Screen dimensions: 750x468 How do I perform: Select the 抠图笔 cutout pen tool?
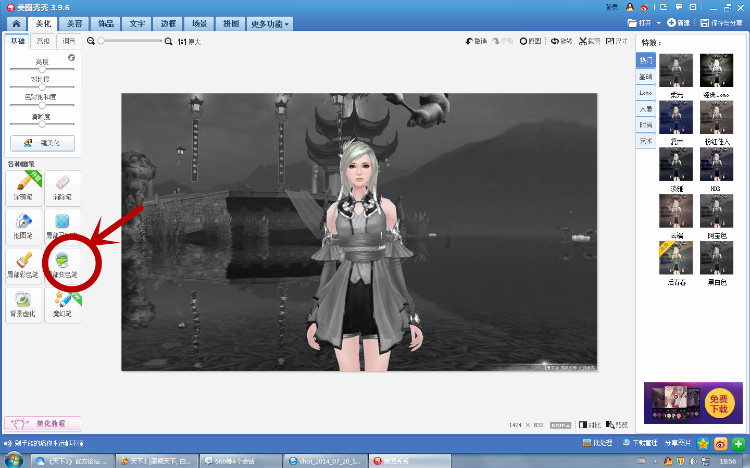point(23,226)
